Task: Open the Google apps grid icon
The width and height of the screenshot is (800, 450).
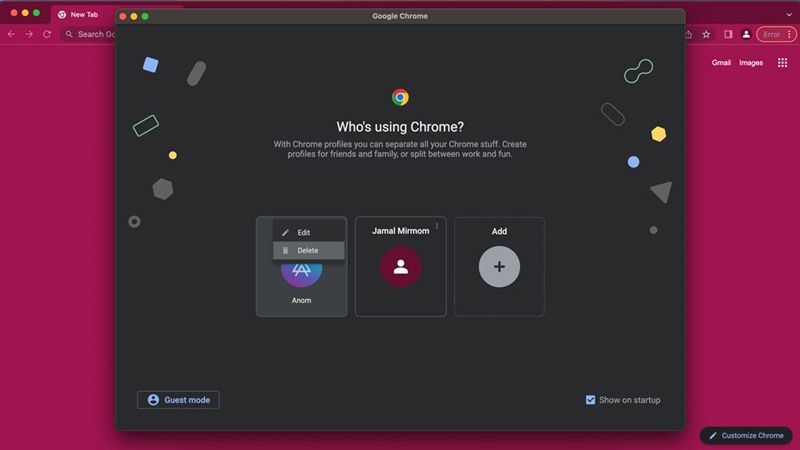Action: (782, 63)
